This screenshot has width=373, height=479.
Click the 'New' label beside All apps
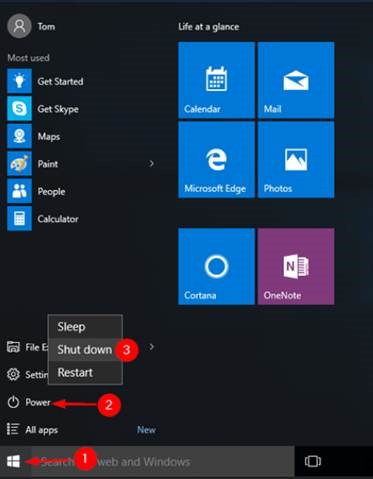pos(146,430)
